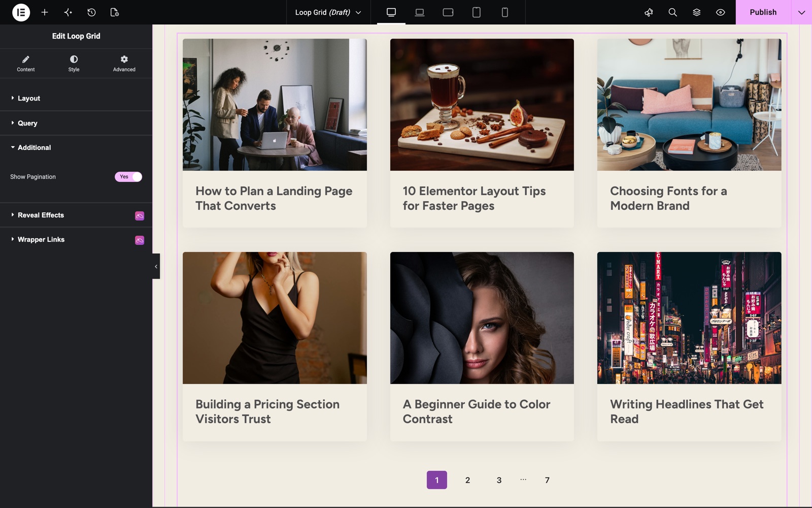The height and width of the screenshot is (508, 812).
Task: Expand the Reveal Effects section
Action: coord(76,215)
